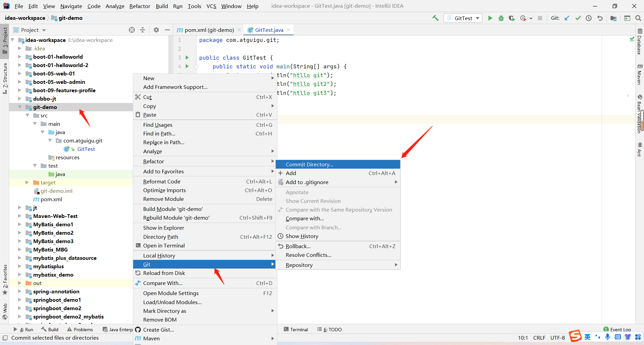The height and width of the screenshot is (345, 644).
Task: Choose Add in the Git submenu
Action: 338,173
